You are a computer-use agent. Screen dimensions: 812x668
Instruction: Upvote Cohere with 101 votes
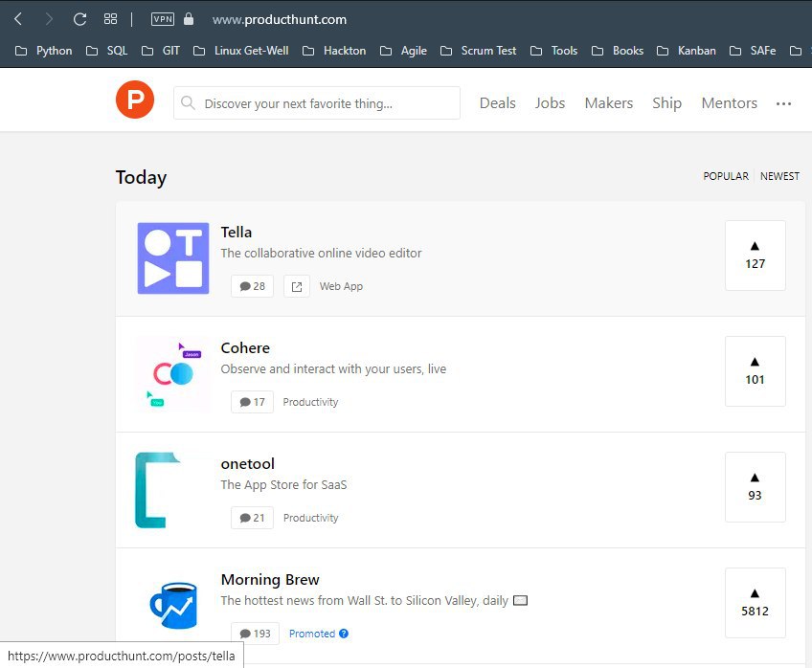click(756, 371)
